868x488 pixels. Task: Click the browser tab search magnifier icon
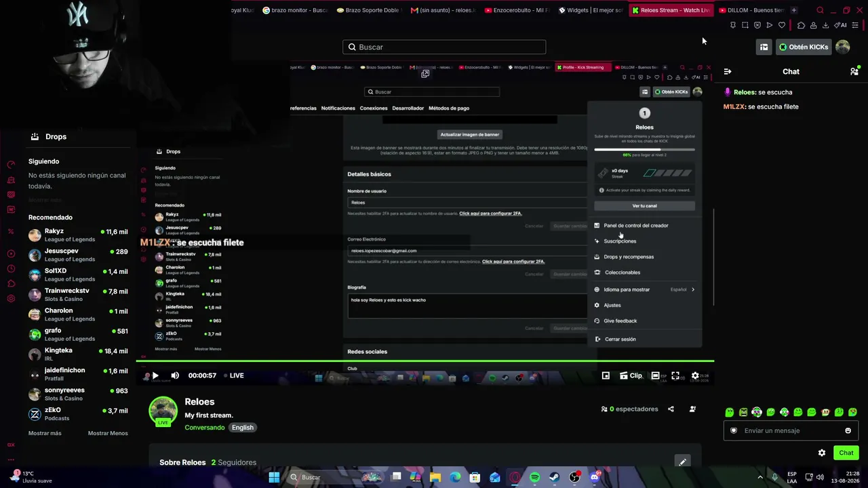pos(820,10)
